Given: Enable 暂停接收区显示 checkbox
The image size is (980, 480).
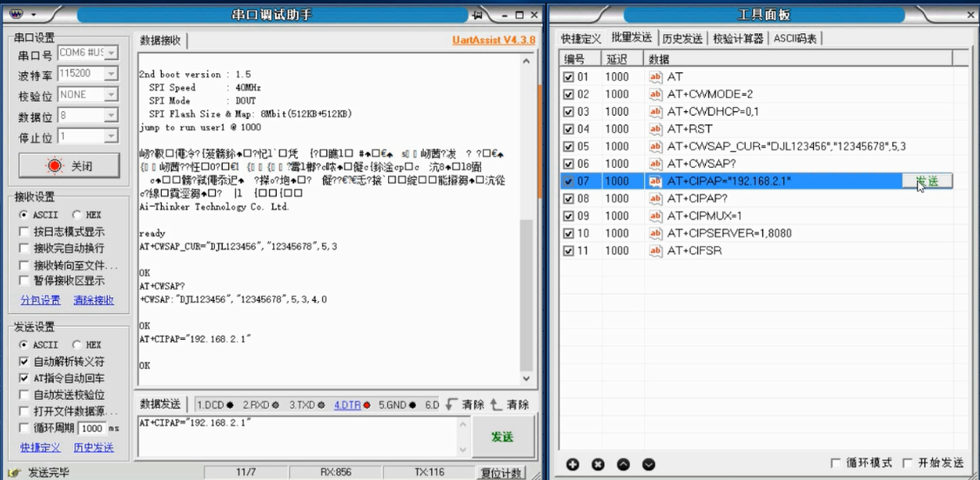Looking at the screenshot, I should pyautogui.click(x=23, y=281).
